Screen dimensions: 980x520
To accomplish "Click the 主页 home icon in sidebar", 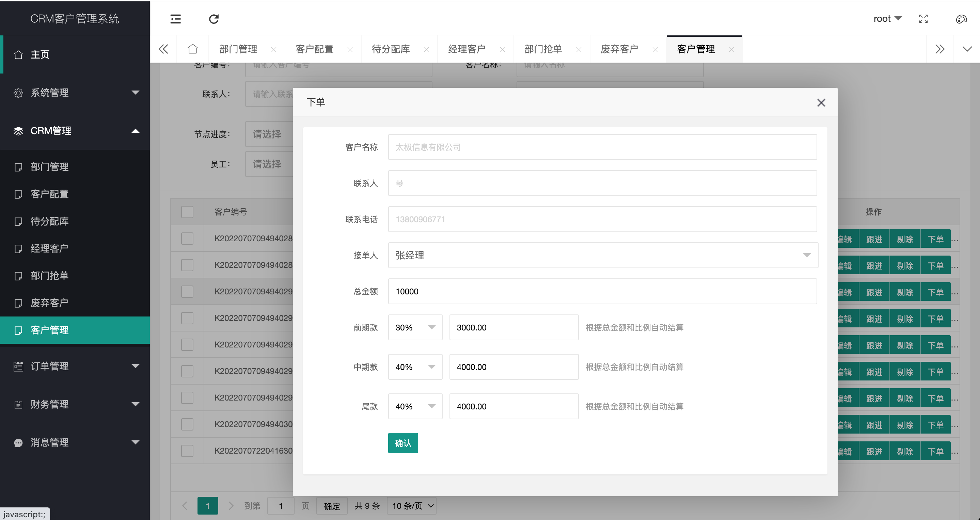I will point(18,55).
